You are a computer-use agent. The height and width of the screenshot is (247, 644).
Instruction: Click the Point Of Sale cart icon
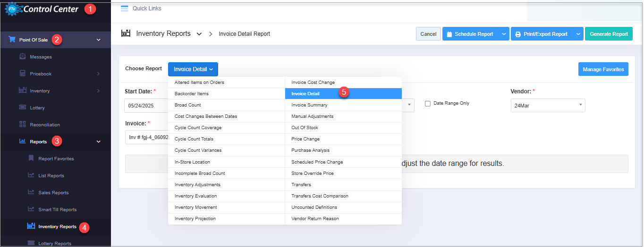pos(12,40)
